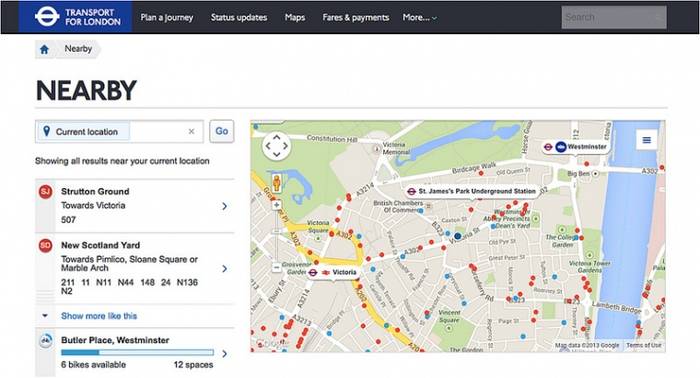
Task: Click the Victoria Memorial landmark marker
Action: pyautogui.click(x=377, y=149)
